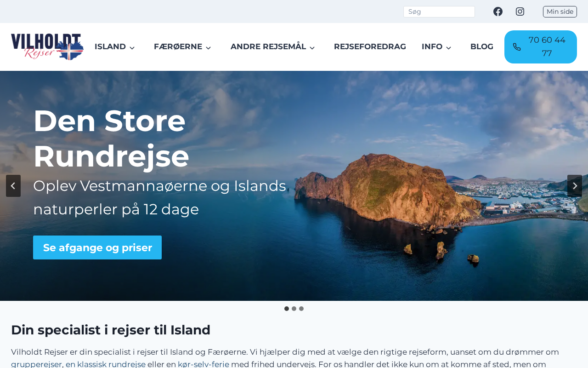Open the REJSEFOREDRAG menu item
588x368 pixels.
pyautogui.click(x=370, y=47)
